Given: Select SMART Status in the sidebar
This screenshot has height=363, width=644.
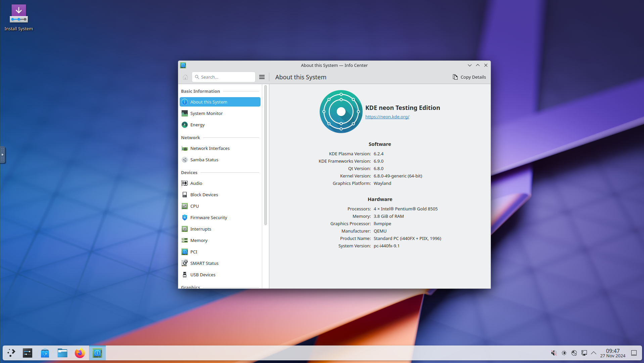Looking at the screenshot, I should [204, 263].
